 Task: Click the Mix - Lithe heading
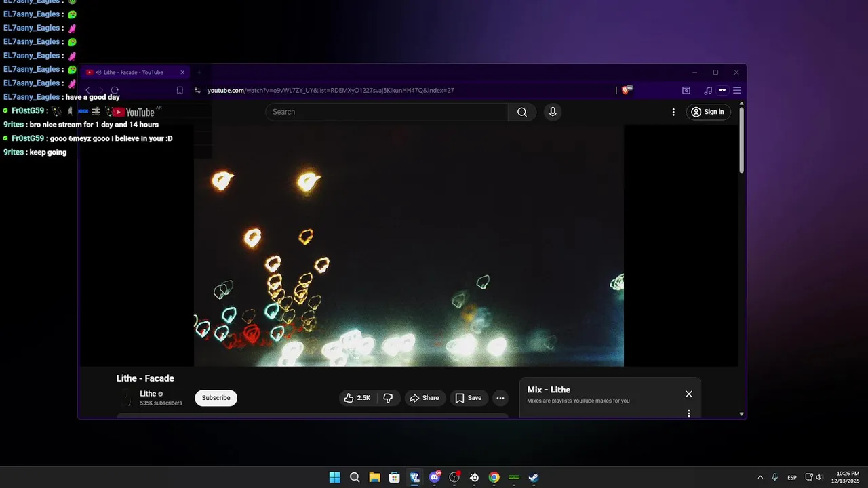549,390
